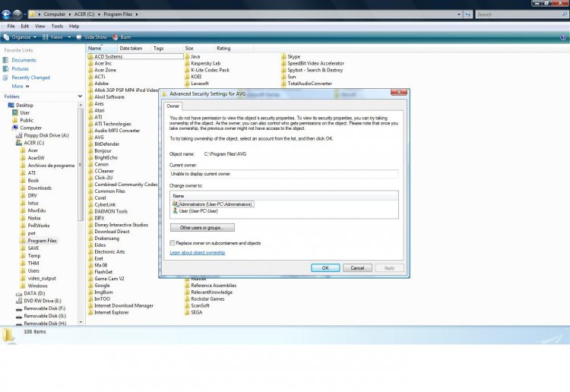The height and width of the screenshot is (392, 570).
Task: Click the SEGA folder icon
Action: 187,312
